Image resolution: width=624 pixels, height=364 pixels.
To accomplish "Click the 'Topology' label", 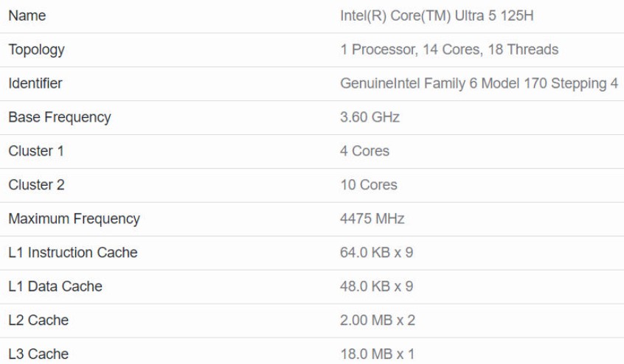I will pyautogui.click(x=36, y=49).
